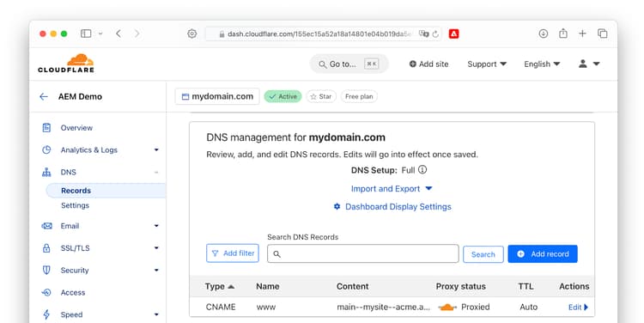This screenshot has width=644, height=323.
Task: Open the Support dropdown menu
Action: 487,64
